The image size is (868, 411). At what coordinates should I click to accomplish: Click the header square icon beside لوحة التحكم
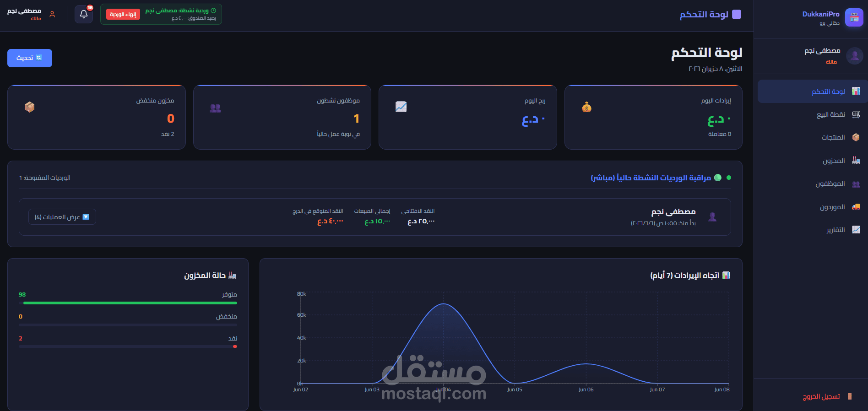point(736,14)
